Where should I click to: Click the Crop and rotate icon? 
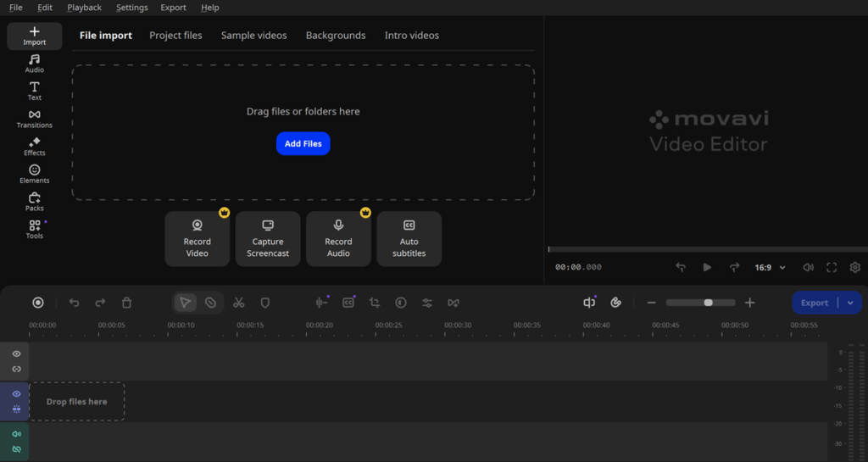(375, 303)
